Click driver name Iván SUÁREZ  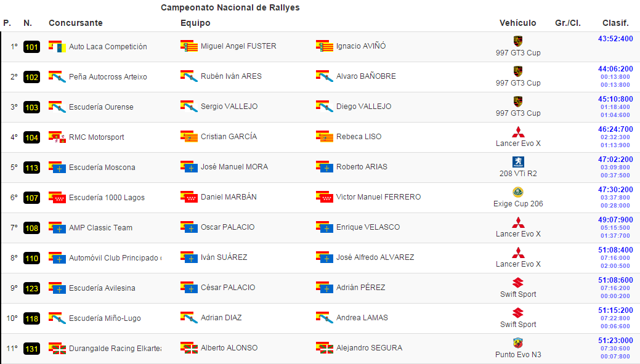(224, 257)
